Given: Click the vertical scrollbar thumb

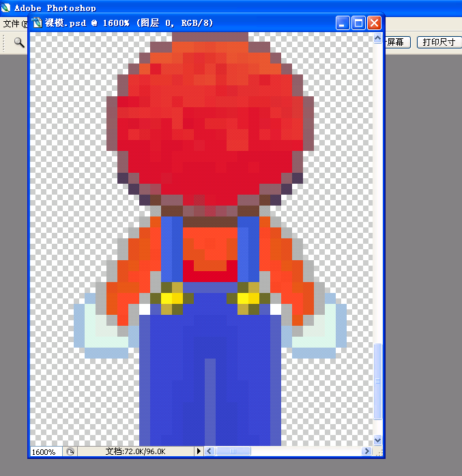Looking at the screenshot, I should (x=377, y=381).
